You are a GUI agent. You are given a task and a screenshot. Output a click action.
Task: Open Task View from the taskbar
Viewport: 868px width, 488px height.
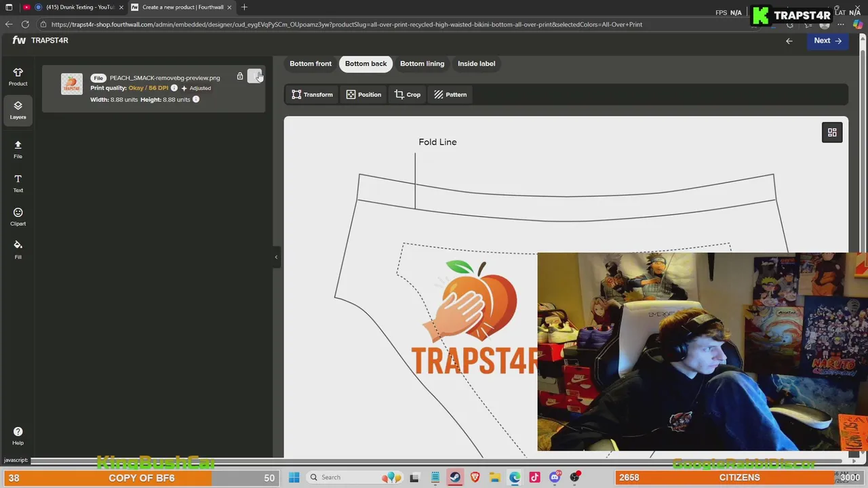pos(415,477)
